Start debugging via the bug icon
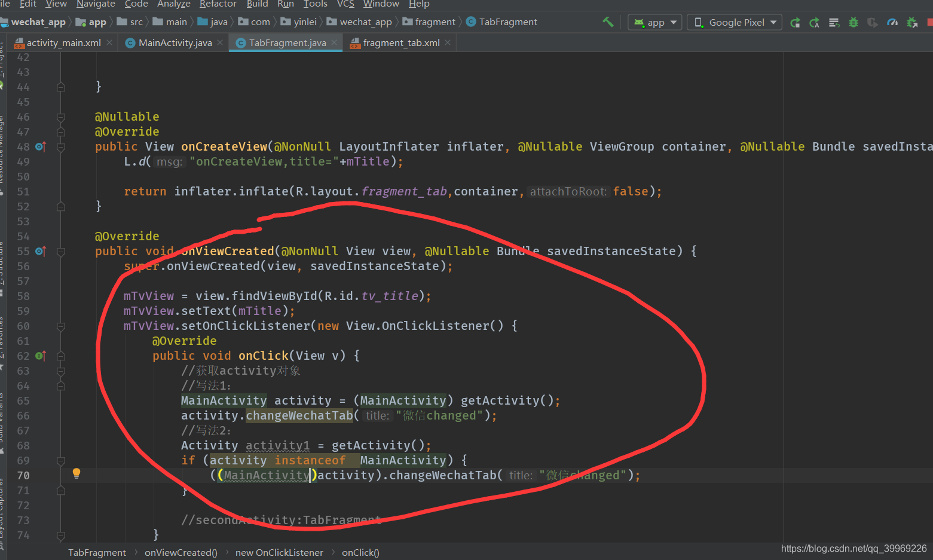Viewport: 933px width, 560px height. [853, 22]
